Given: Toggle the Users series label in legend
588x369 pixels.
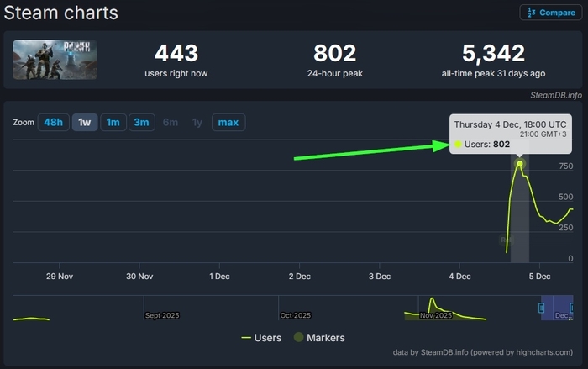Looking at the screenshot, I should (x=268, y=338).
